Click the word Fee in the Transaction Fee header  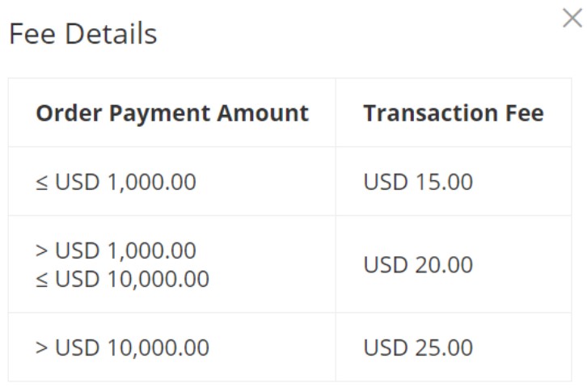525,112
